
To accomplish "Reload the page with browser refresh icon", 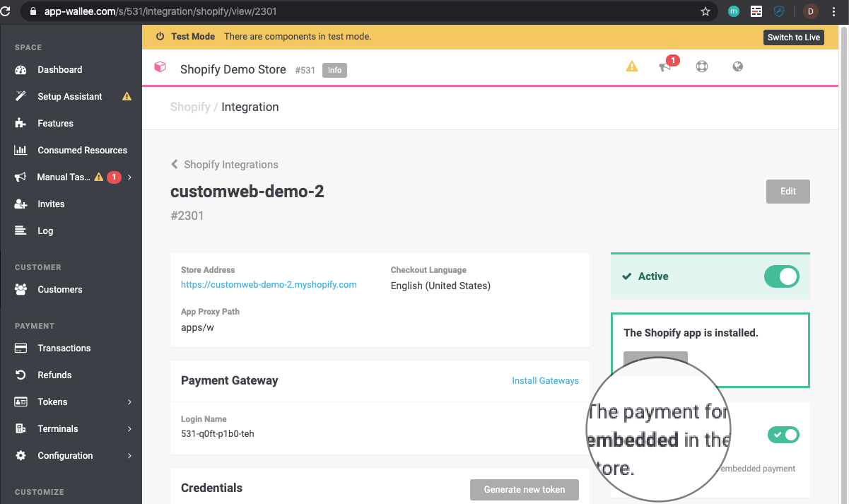I will pyautogui.click(x=6, y=11).
